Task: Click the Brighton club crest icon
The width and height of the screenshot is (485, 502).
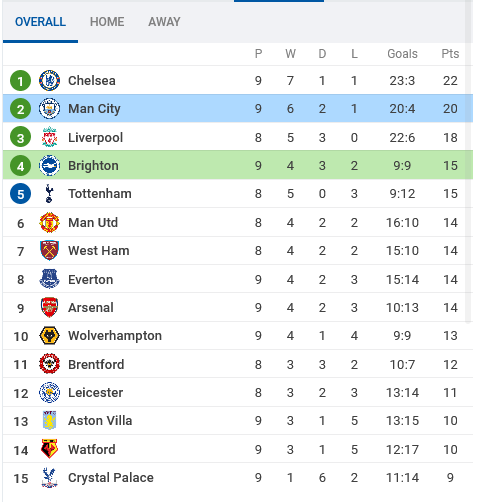Action: pyautogui.click(x=49, y=165)
